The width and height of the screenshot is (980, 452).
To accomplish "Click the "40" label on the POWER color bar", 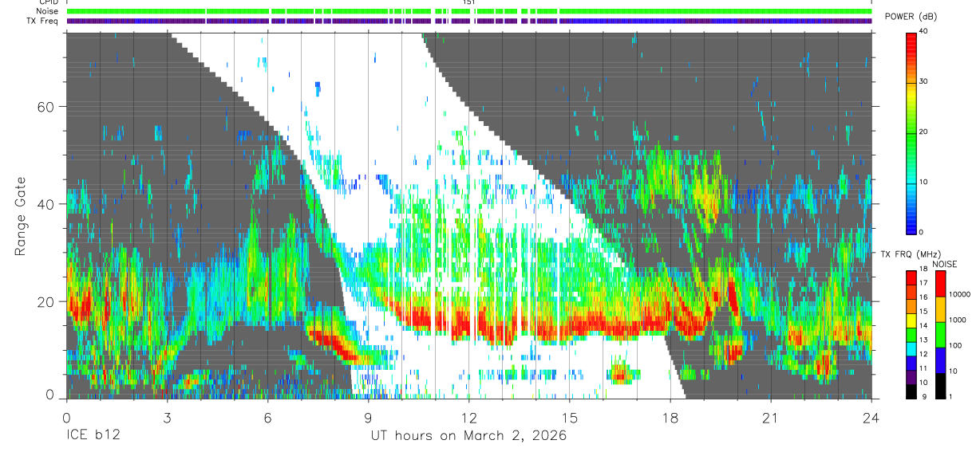I will point(925,31).
